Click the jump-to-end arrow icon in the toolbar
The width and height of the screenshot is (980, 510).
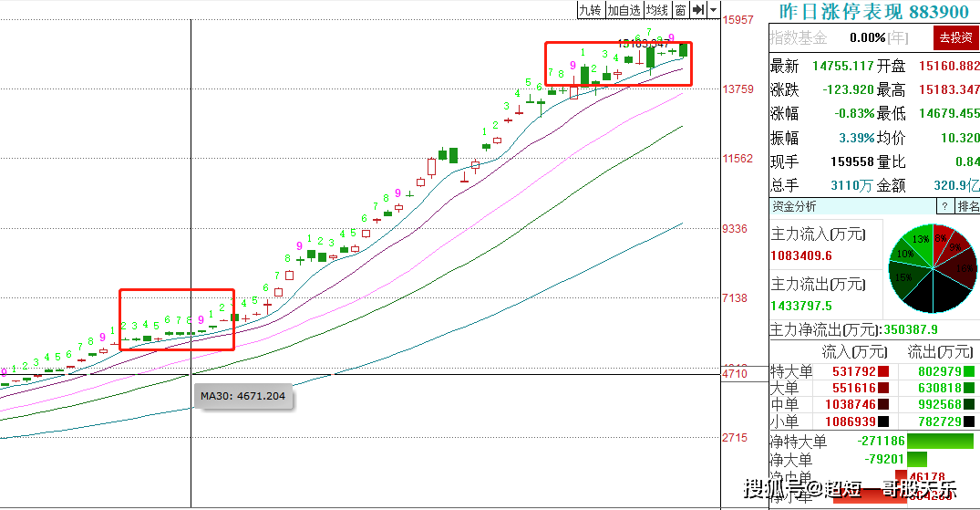click(x=698, y=10)
